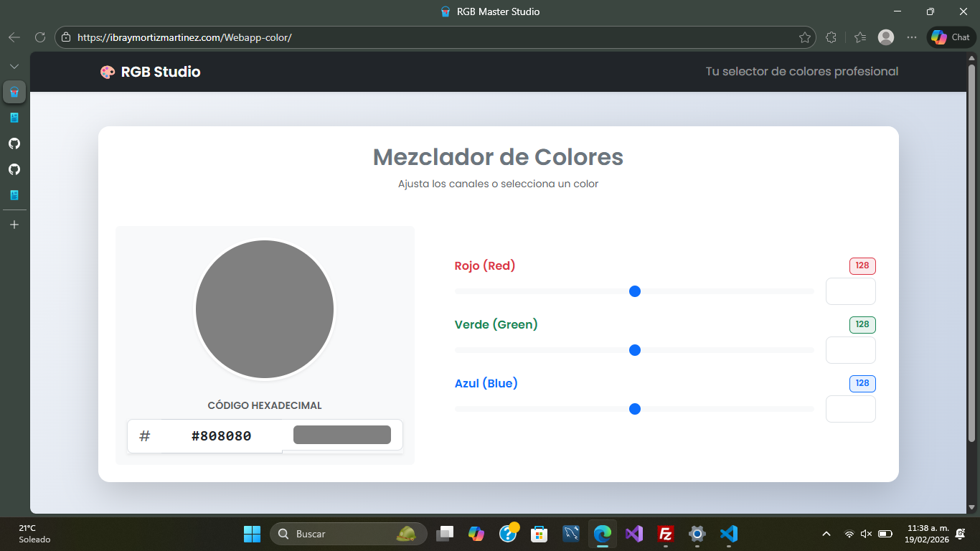The width and height of the screenshot is (980, 551).
Task: Click the split screen icon near the address bar
Action: (x=831, y=37)
